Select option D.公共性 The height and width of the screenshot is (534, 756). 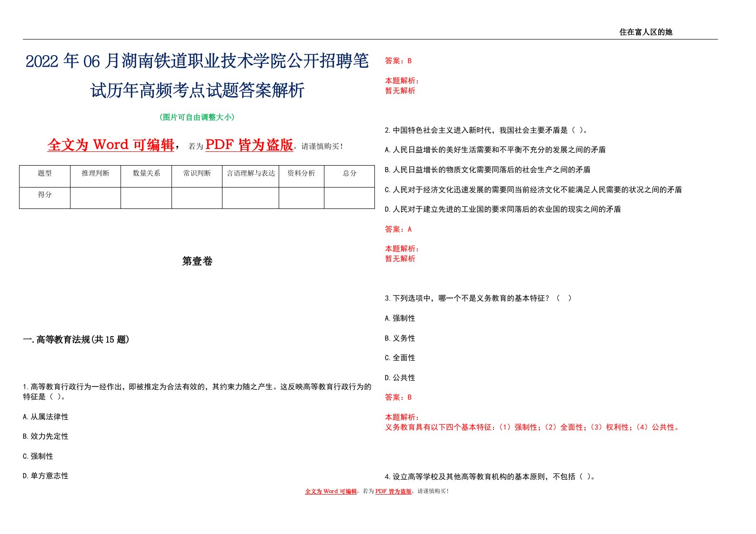(400, 378)
